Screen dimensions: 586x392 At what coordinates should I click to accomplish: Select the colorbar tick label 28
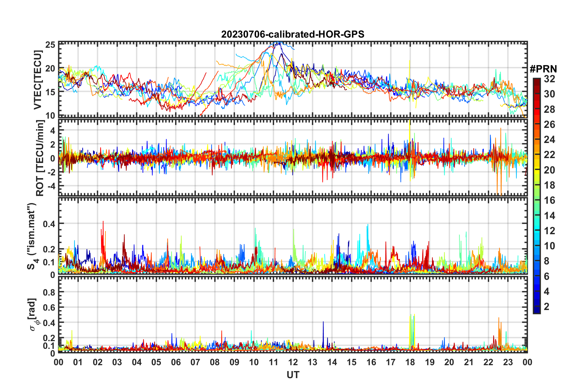coord(549,109)
